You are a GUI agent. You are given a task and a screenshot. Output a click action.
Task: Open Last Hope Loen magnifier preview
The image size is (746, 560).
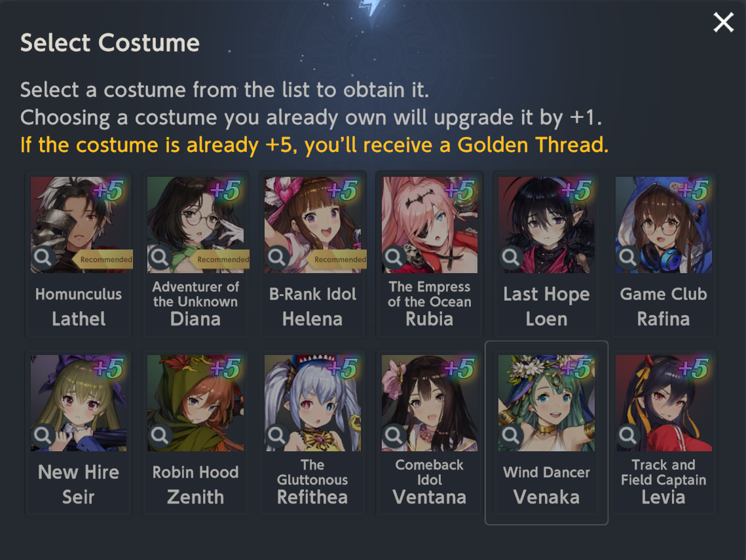(511, 257)
